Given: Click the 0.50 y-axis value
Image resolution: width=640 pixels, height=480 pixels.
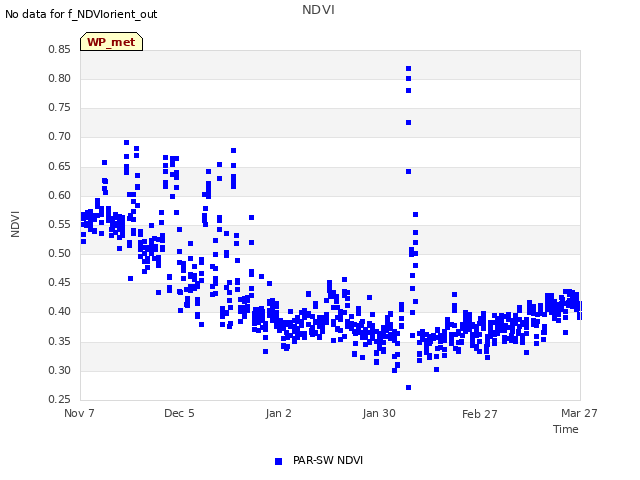Looking at the screenshot, I should coord(60,253).
